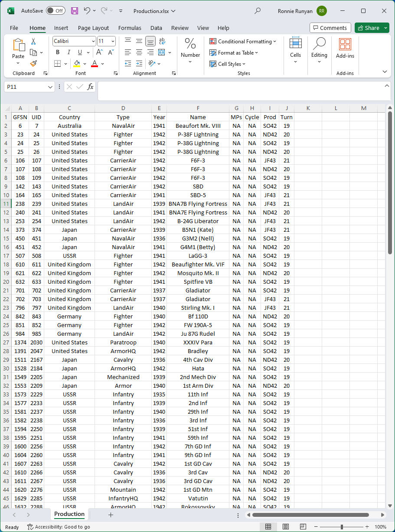Click the Share button
The image size is (395, 532).
(369, 28)
